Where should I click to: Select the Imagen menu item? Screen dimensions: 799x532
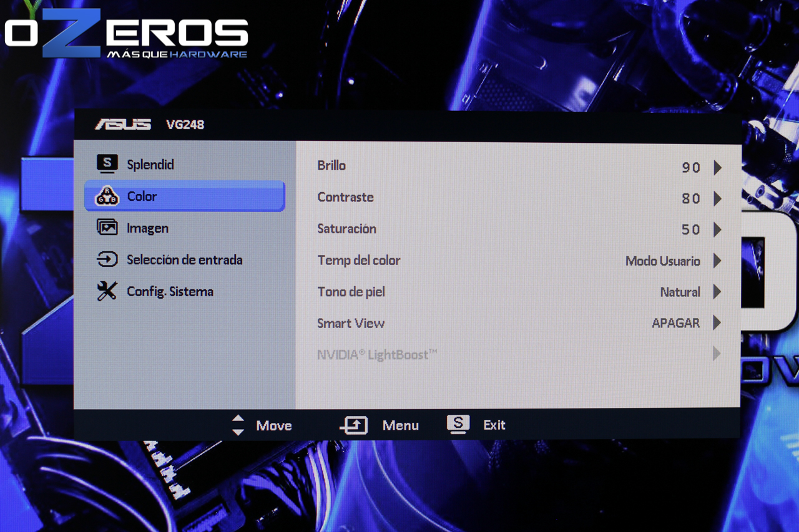(x=184, y=228)
